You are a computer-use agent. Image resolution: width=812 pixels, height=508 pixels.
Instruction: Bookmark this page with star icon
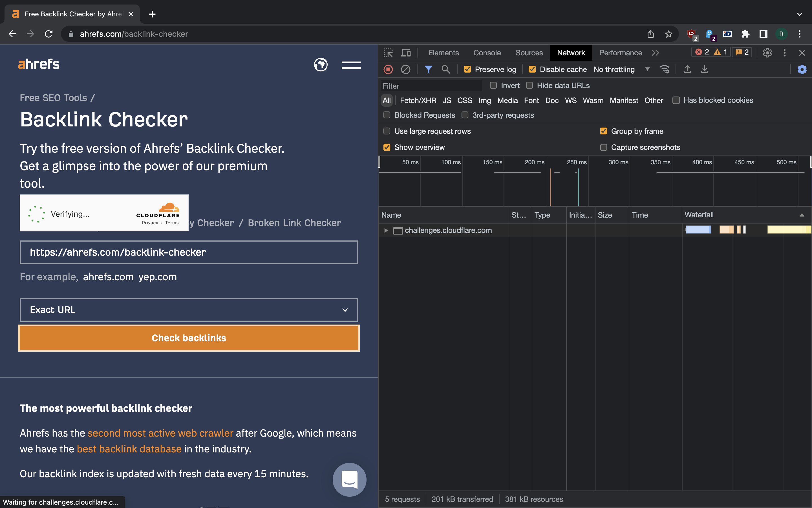[x=669, y=34]
